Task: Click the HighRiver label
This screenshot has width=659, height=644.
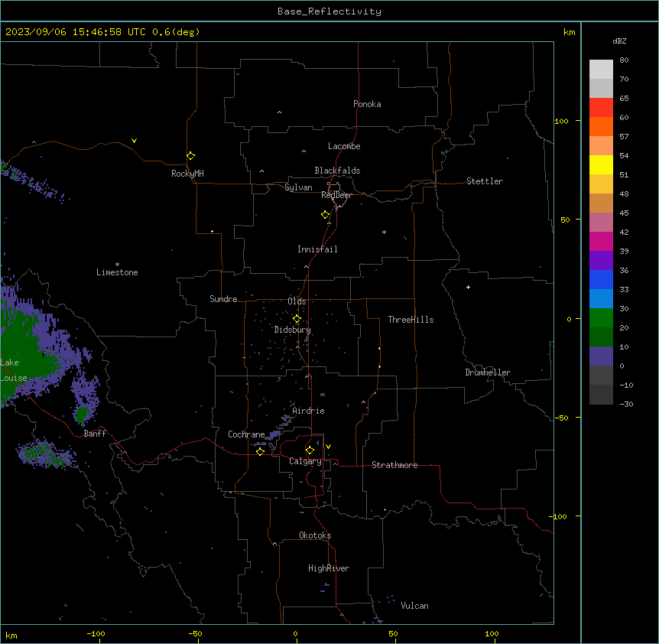Action: click(329, 568)
